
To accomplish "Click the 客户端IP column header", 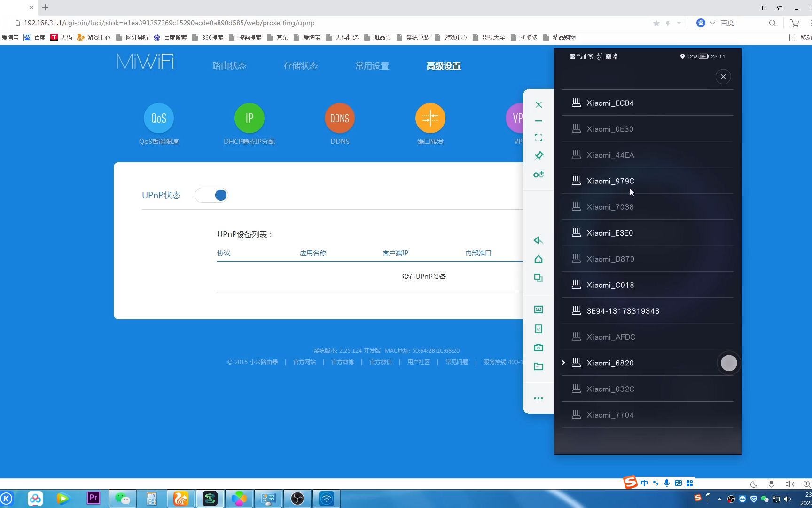I will (x=395, y=253).
